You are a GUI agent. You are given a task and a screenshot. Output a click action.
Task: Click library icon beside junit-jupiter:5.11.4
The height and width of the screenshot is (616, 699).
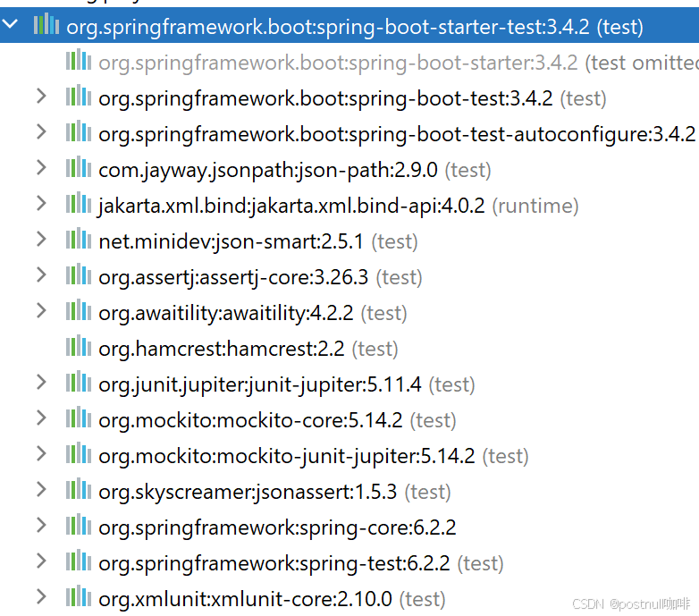coord(79,382)
